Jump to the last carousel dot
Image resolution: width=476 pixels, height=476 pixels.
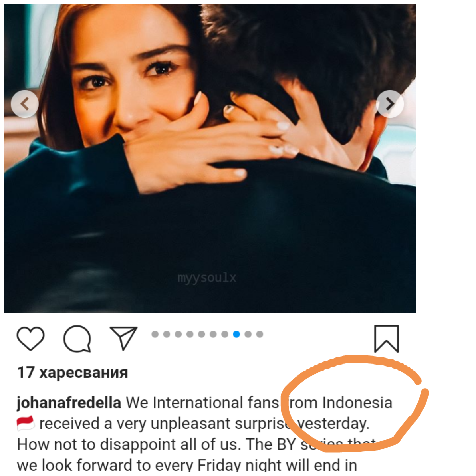point(260,334)
